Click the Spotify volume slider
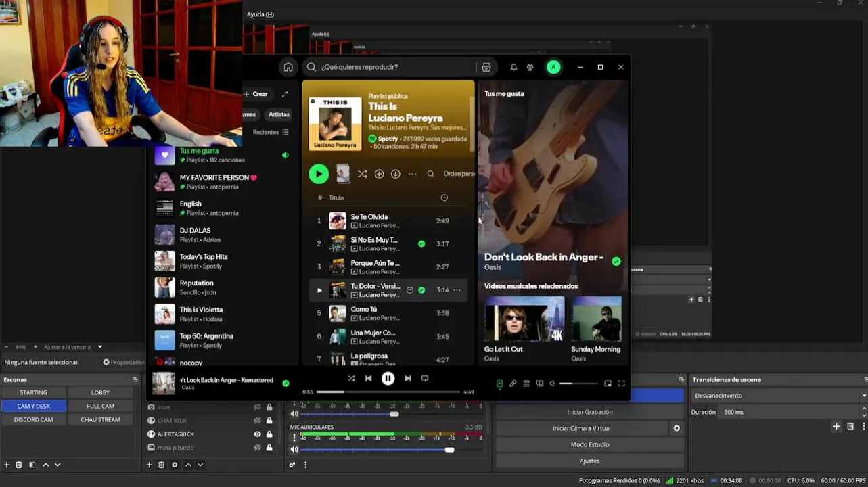Viewport: 868px width, 487px height. 578,384
